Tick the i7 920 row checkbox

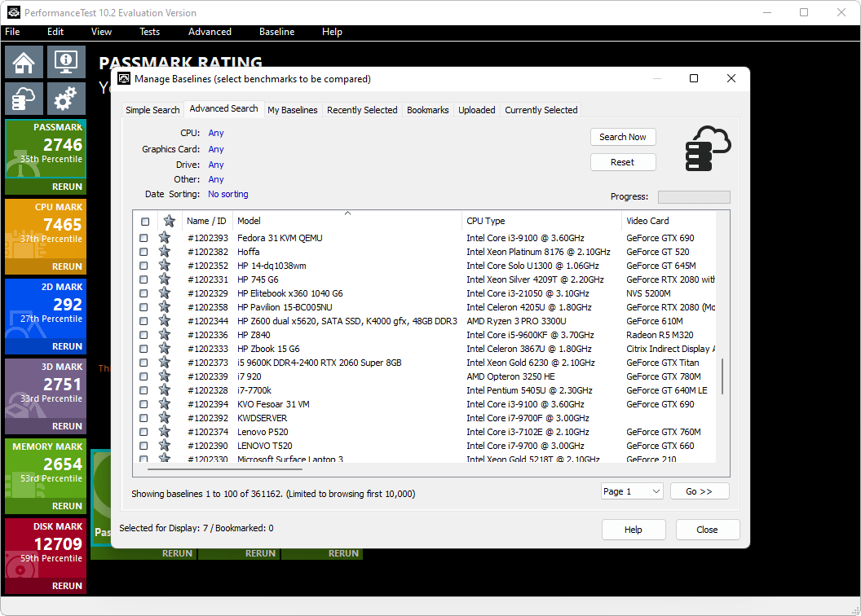click(x=143, y=376)
